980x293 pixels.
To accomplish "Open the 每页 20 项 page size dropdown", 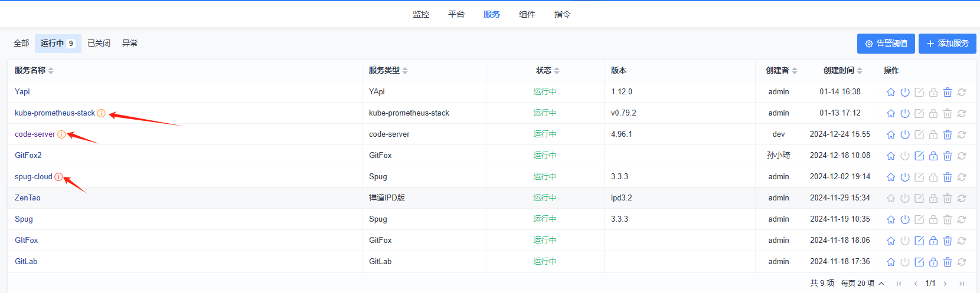I will pos(863,284).
